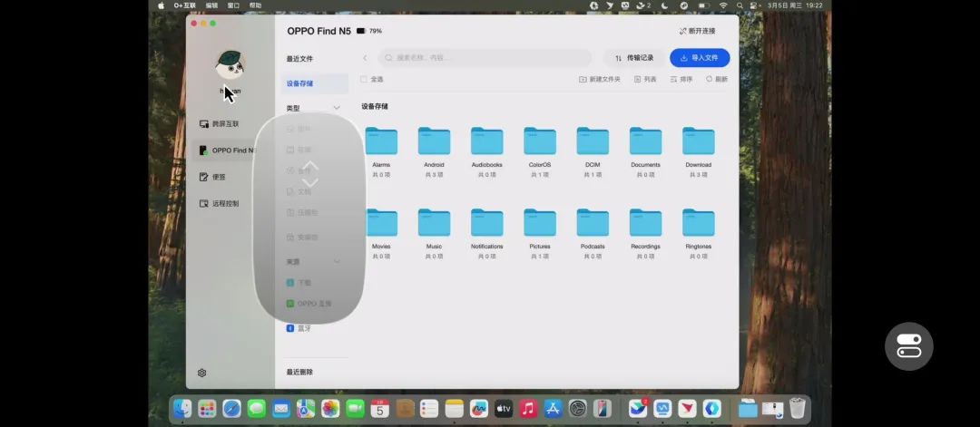Launch Finder from the Dock
The width and height of the screenshot is (980, 427).
click(182, 409)
